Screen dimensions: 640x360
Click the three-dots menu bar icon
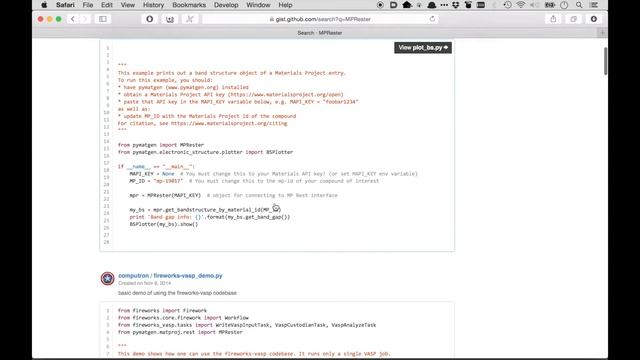(444, 5)
